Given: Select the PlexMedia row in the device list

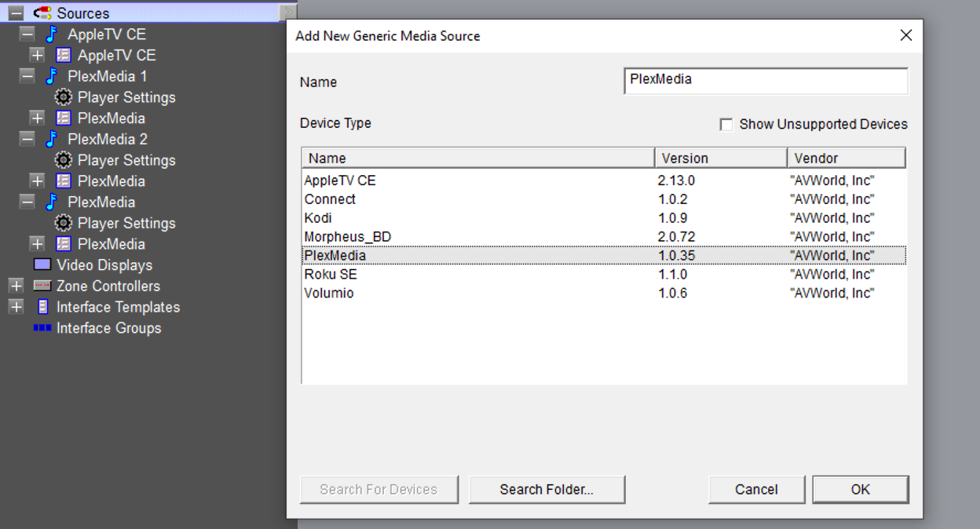Looking at the screenshot, I should [x=604, y=256].
